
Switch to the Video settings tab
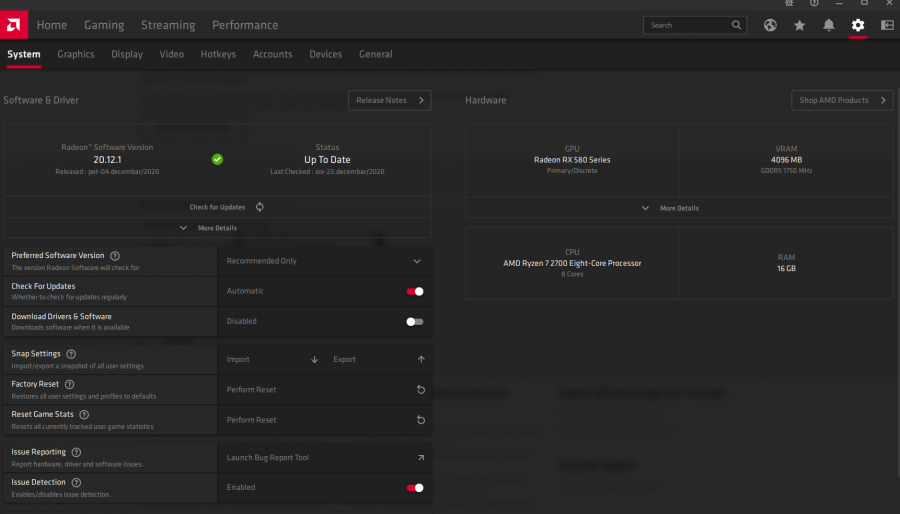[x=172, y=54]
